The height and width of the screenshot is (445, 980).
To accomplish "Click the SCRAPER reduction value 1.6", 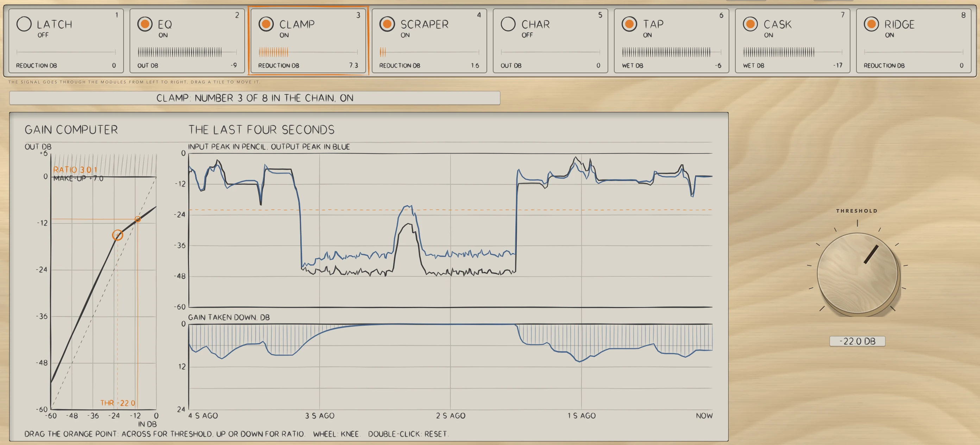I will coord(475,65).
